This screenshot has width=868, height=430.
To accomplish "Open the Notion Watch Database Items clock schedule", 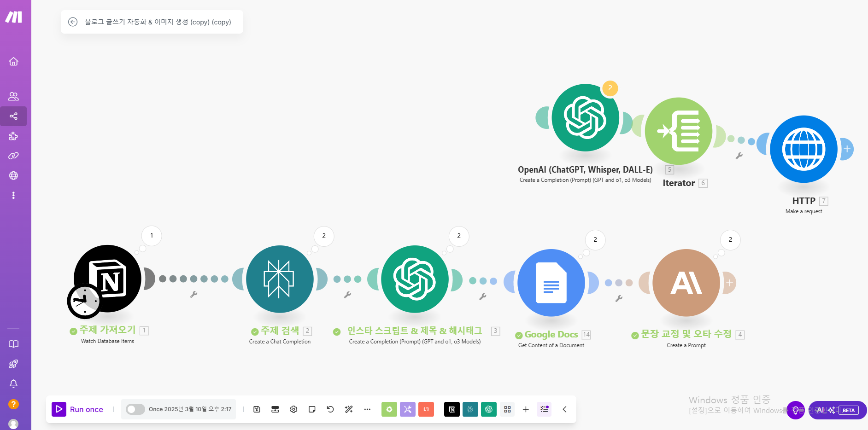I will (84, 302).
